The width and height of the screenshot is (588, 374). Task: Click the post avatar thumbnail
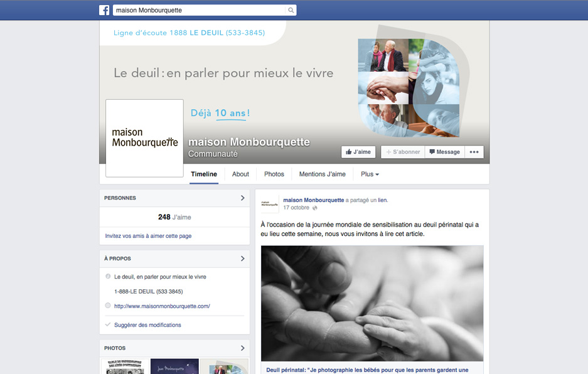[x=270, y=204]
